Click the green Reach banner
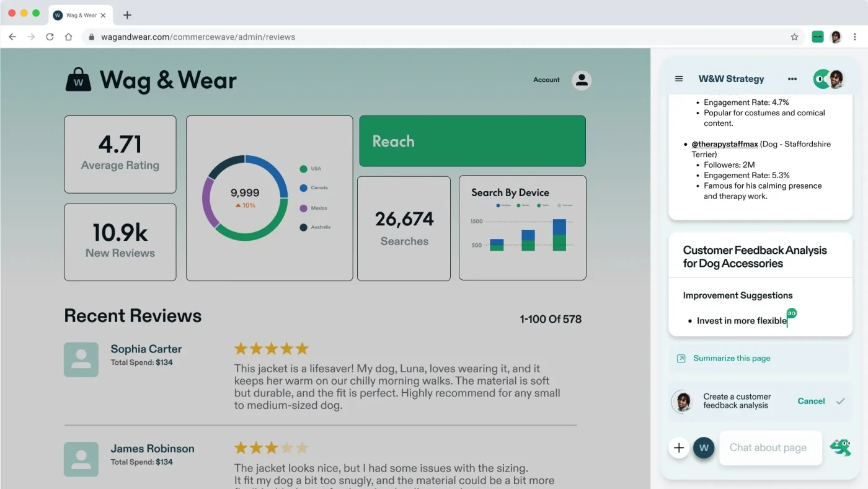 point(472,141)
